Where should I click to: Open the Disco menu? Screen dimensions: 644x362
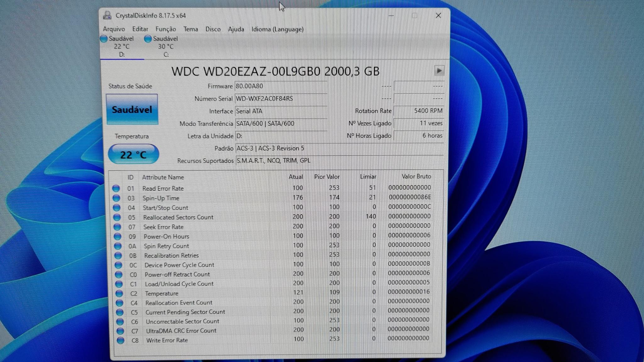tap(213, 29)
